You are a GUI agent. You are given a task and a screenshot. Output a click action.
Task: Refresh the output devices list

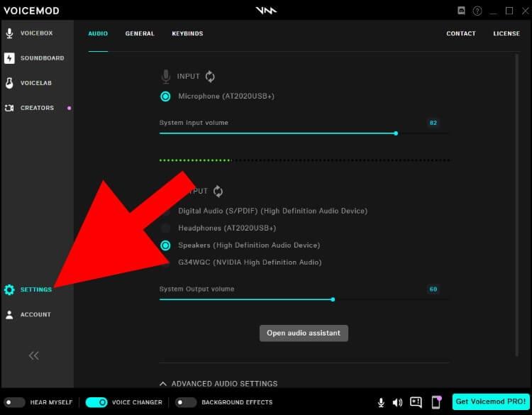point(218,192)
